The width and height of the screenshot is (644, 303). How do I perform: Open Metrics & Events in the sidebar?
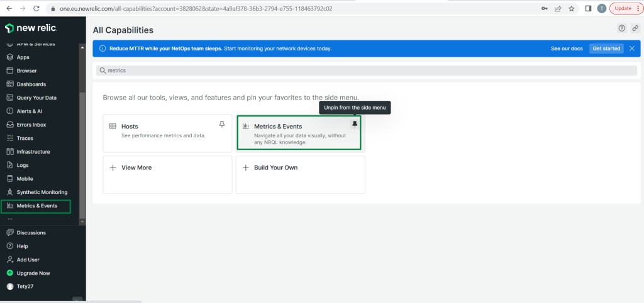click(36, 206)
